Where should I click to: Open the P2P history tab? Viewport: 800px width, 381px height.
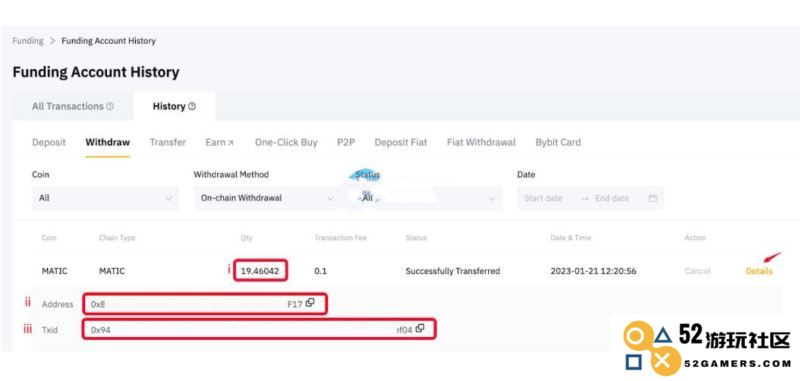(x=346, y=142)
